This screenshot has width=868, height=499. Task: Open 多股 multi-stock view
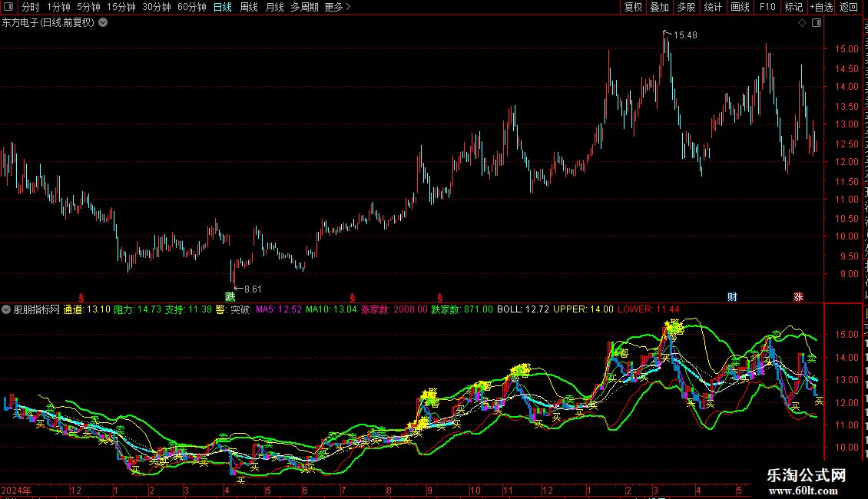point(687,7)
